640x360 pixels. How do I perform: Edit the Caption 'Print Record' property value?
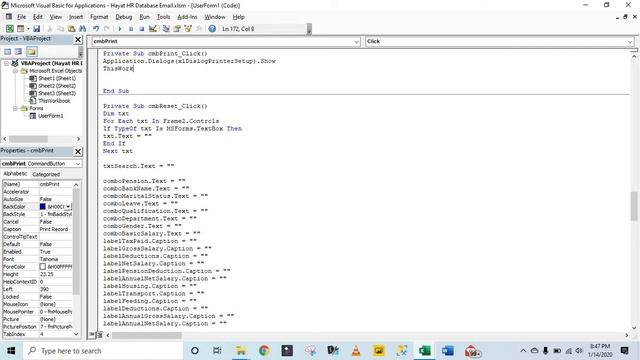point(56,229)
